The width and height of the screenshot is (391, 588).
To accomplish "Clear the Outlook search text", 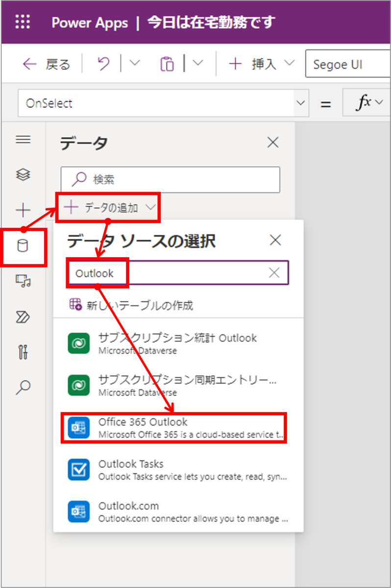I will (x=274, y=273).
